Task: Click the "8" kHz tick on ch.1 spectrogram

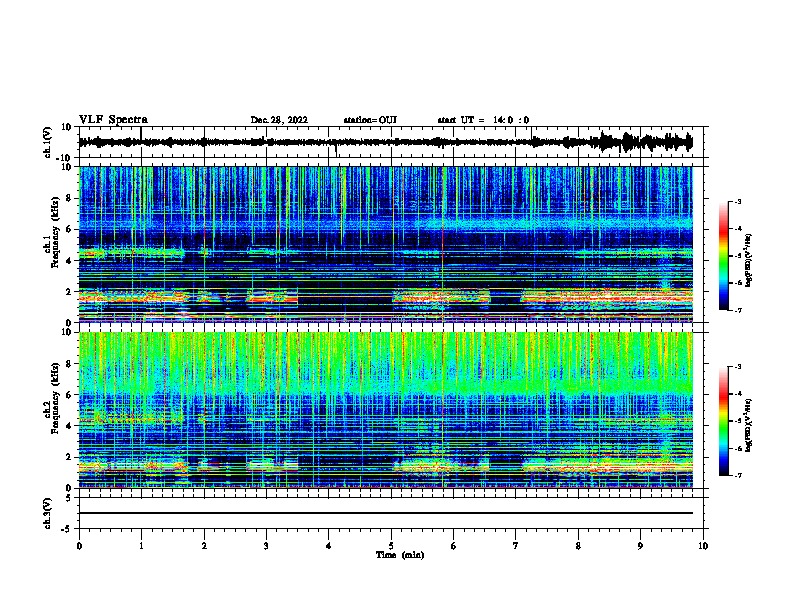Action: [x=70, y=198]
